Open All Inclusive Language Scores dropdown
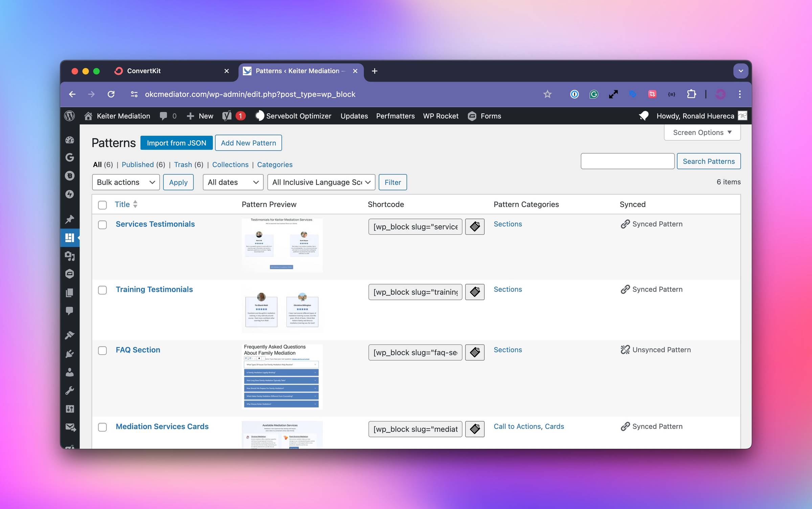This screenshot has height=509, width=812. 321,182
